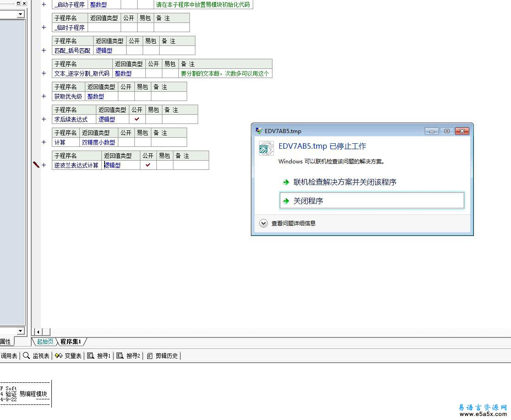
Task: Switch to the 程序集1 tab
Action: tap(71, 342)
